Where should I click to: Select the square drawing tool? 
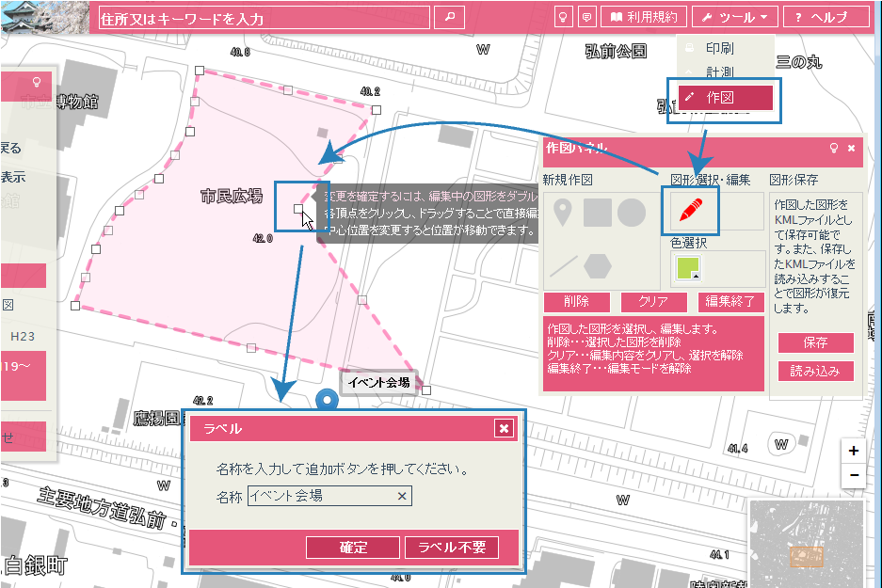[597, 213]
